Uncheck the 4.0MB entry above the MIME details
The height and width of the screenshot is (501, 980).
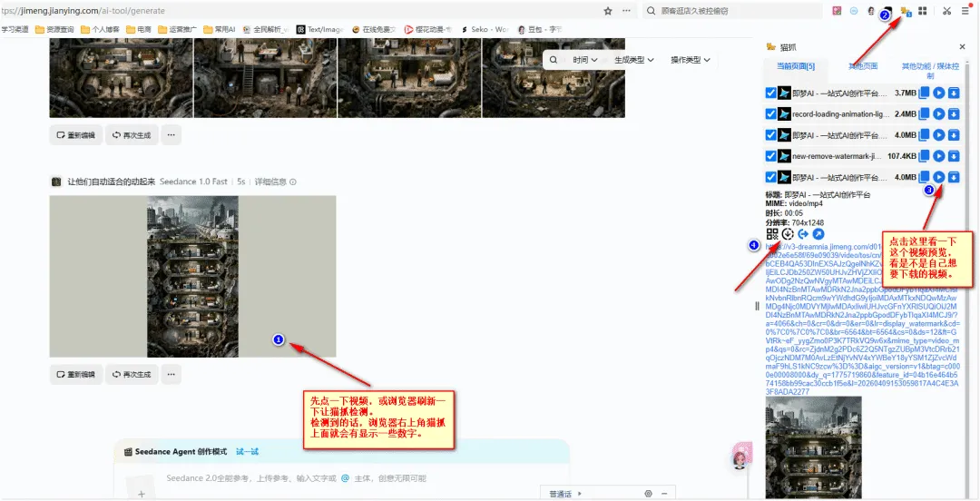770,177
